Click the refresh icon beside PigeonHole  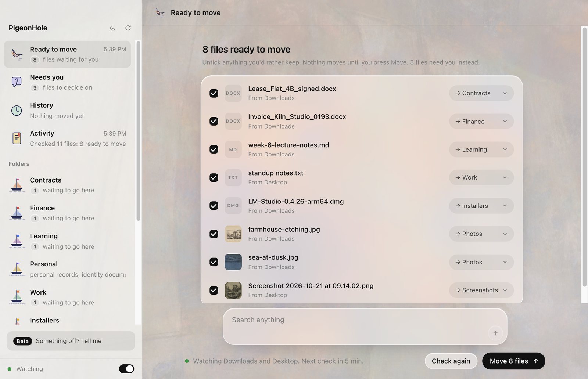(128, 28)
